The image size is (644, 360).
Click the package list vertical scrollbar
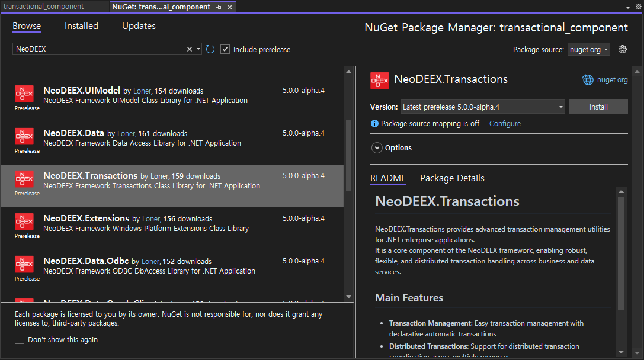(348, 156)
